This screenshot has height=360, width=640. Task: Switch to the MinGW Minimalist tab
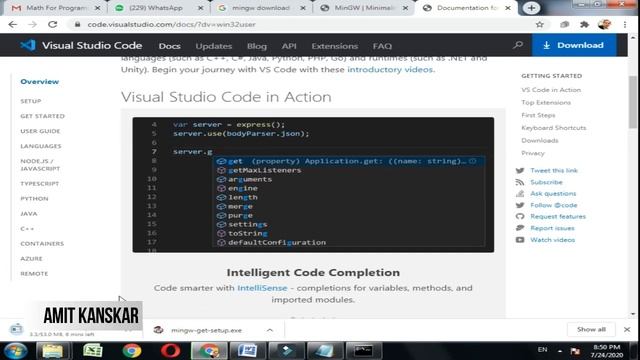(364, 8)
